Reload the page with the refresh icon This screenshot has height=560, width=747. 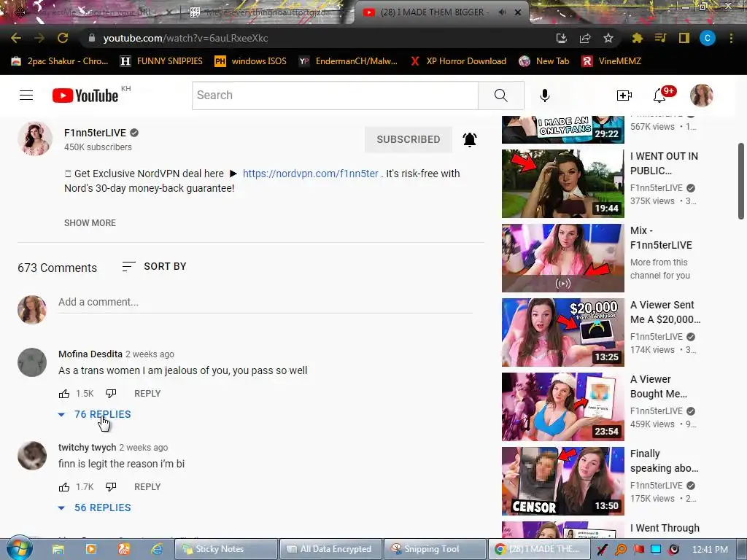tap(63, 38)
